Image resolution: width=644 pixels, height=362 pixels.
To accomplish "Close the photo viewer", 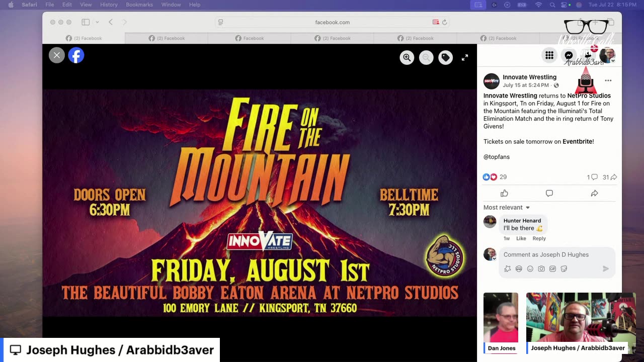I will (x=57, y=55).
